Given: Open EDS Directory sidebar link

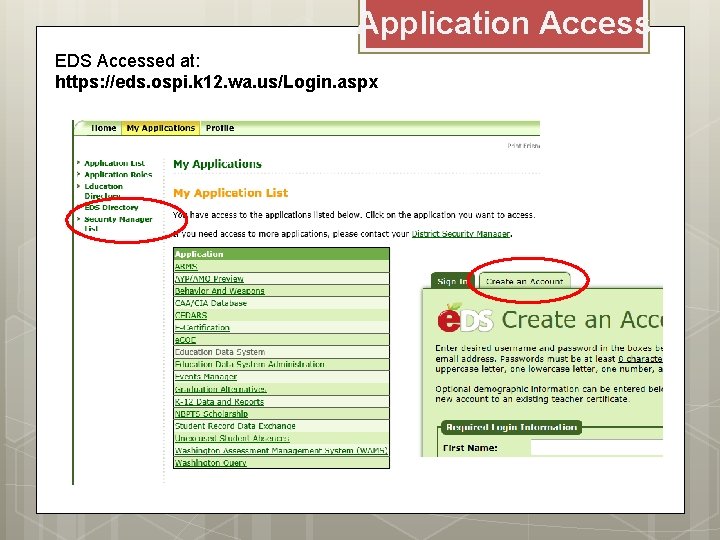Looking at the screenshot, I should pos(111,208).
